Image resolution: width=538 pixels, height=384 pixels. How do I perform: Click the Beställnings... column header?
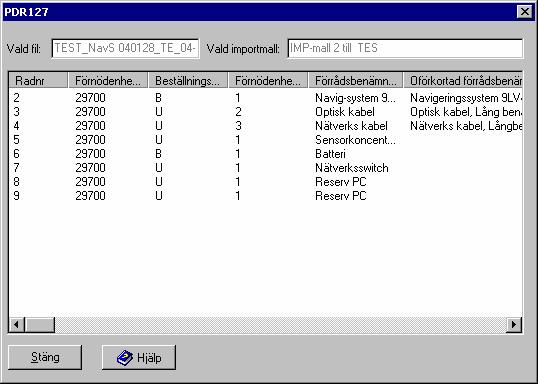click(x=188, y=81)
